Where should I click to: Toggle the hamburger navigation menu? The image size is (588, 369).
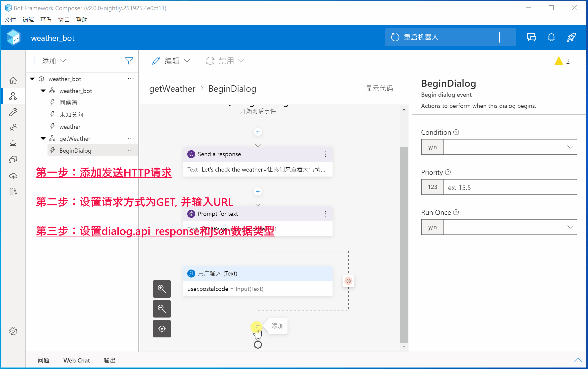(x=13, y=61)
